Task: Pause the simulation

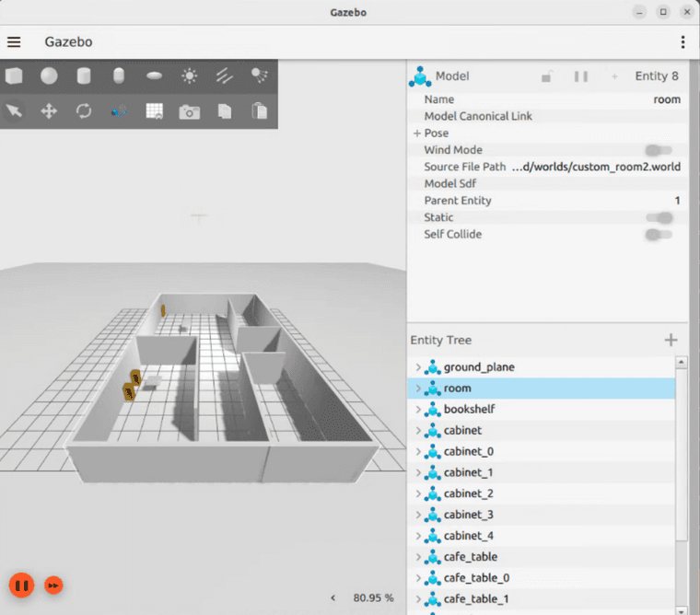Action: 21,586
